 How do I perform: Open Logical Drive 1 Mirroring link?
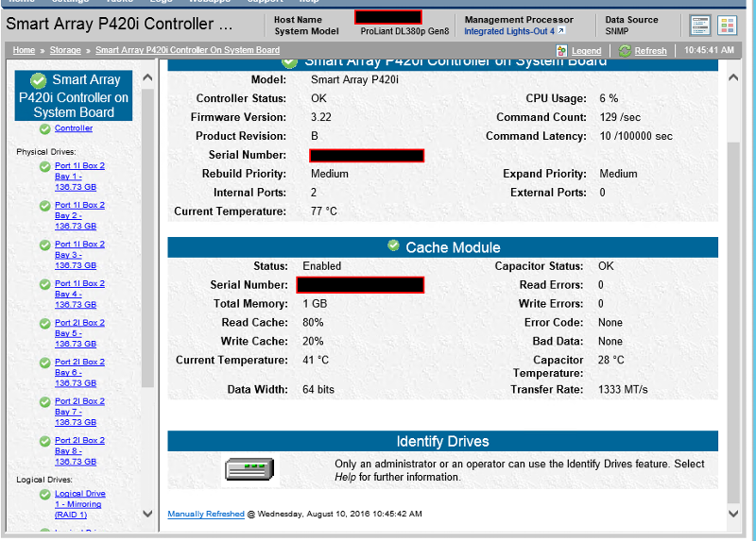79,504
